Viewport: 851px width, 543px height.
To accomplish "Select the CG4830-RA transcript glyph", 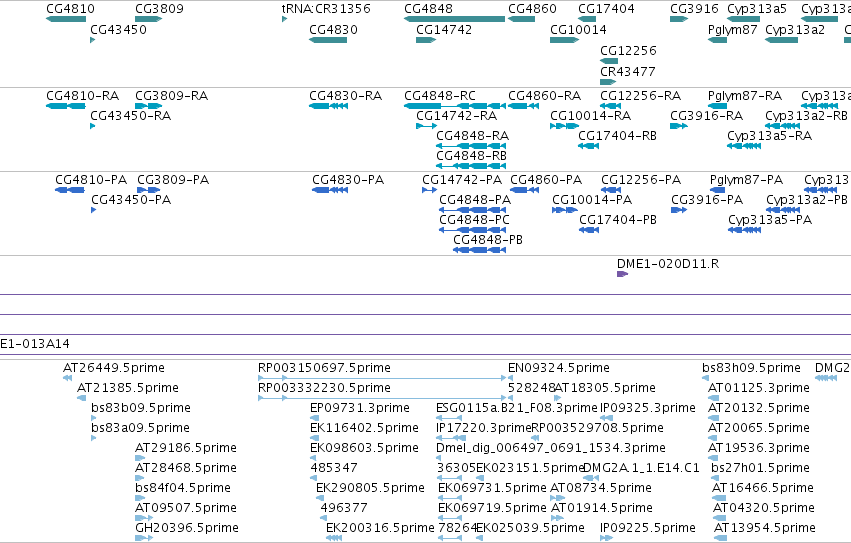I will [328, 106].
